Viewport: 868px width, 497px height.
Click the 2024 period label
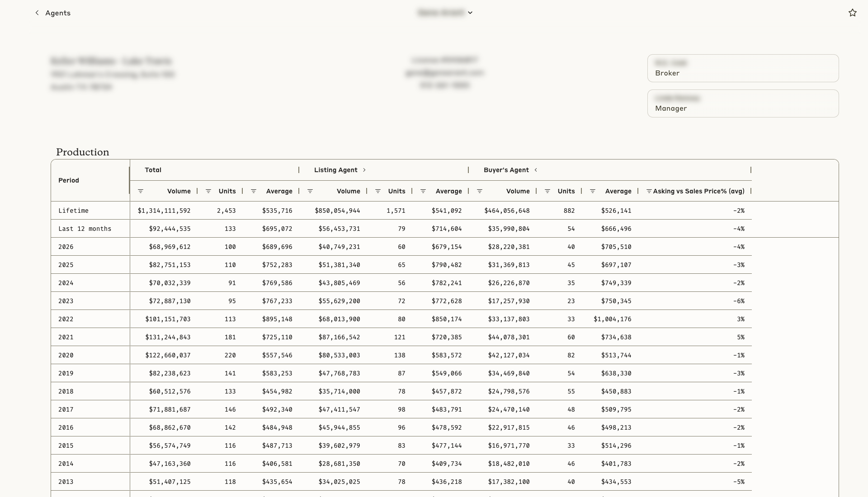[x=66, y=283]
